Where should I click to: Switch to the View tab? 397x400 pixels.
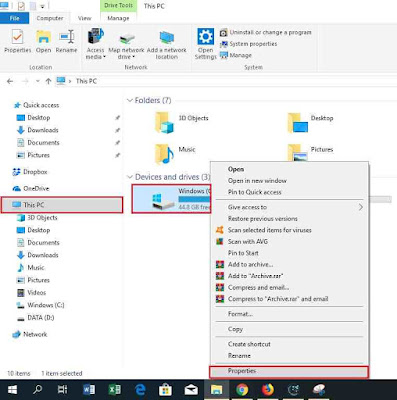pyautogui.click(x=84, y=18)
